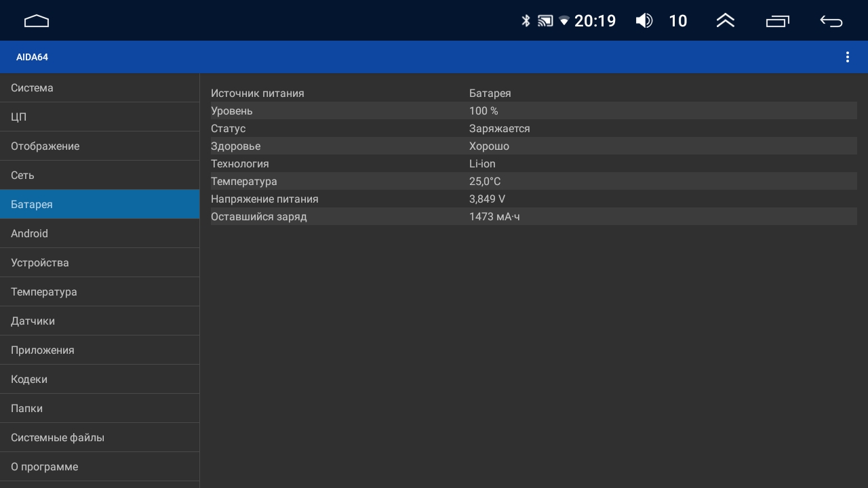Tap the back arrow icon
The width and height of the screenshot is (868, 488).
tap(831, 21)
